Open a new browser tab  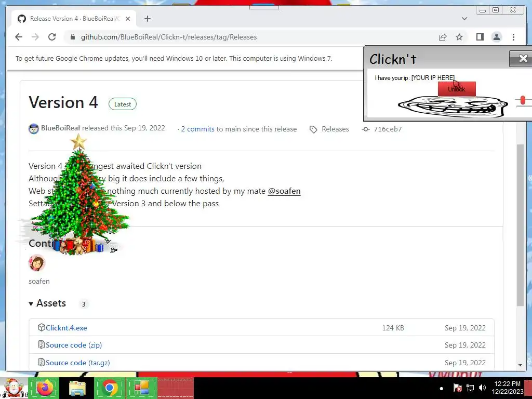click(147, 19)
